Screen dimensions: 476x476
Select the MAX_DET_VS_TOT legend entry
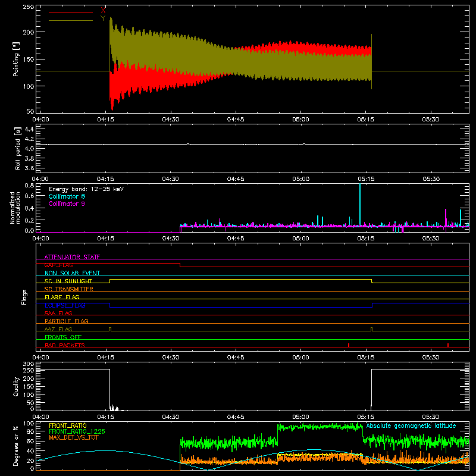[74, 437]
